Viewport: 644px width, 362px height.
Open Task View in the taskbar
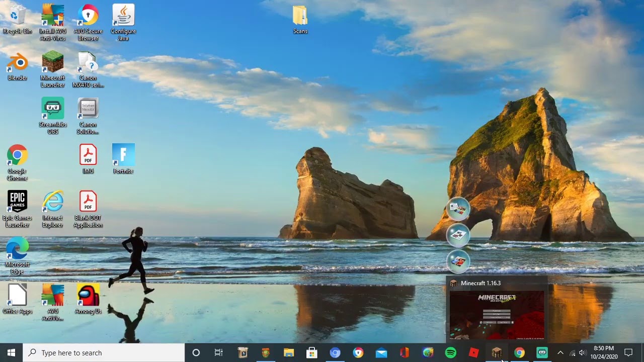[x=219, y=353]
